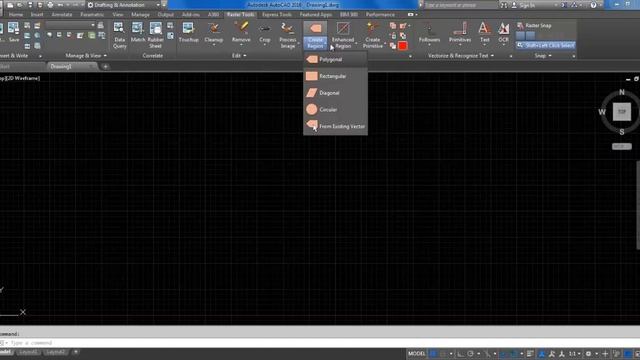Open the OCR tool
Screen dimensions: 640x360
(503, 33)
